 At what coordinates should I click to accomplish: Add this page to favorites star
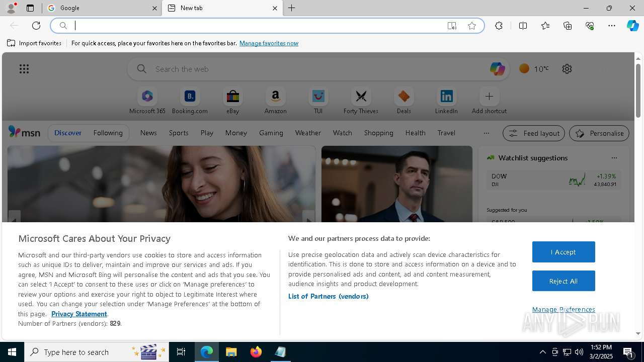(472, 26)
